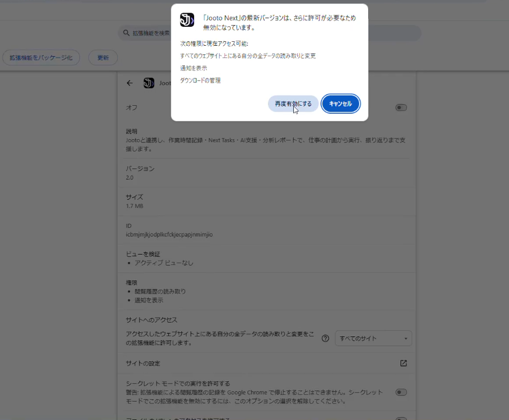The image size is (509, 420).
Task: Click the サイトへのアクセス heading
Action: 152,320
